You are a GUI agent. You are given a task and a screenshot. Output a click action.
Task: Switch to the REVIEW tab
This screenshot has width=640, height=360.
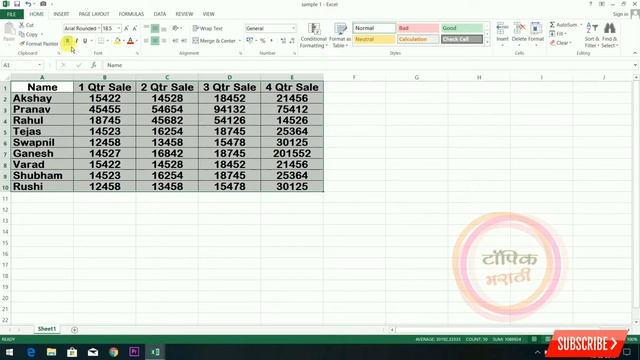pyautogui.click(x=184, y=14)
